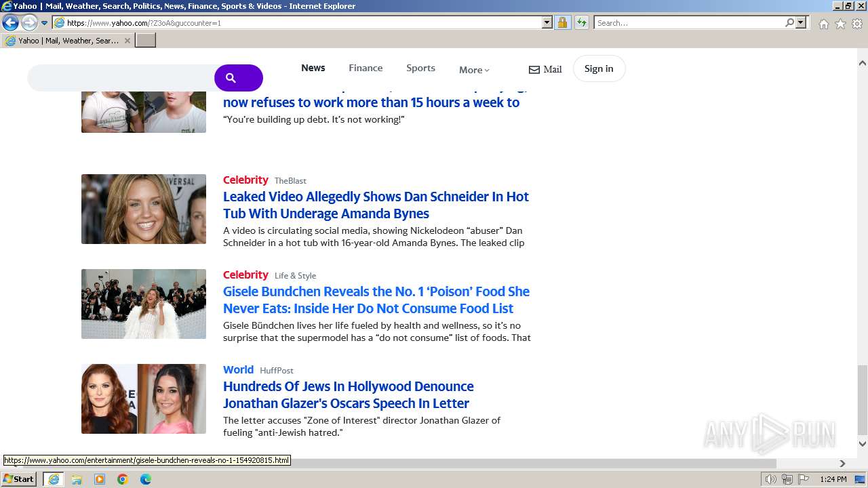Close the Yahoo tab

127,41
